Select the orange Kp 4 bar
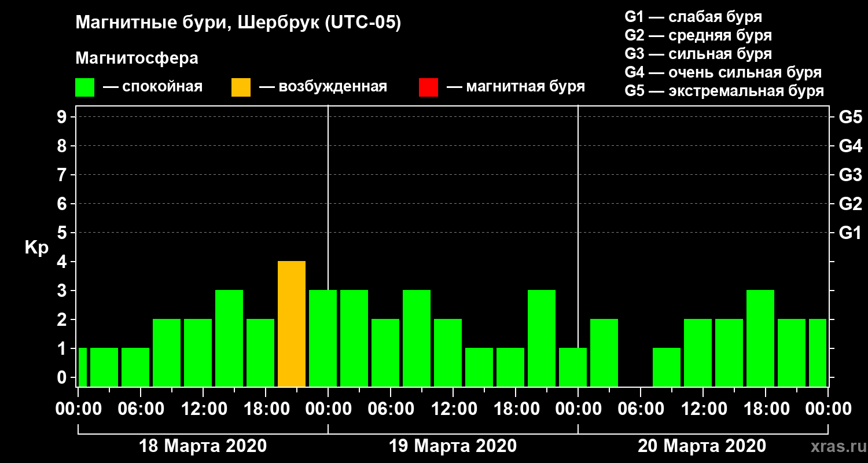This screenshot has width=868, height=463. click(292, 324)
